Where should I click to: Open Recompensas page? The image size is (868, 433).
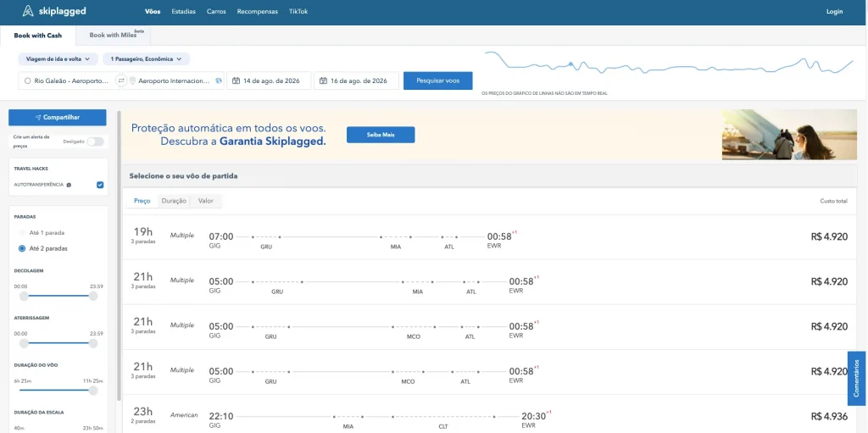click(x=258, y=12)
